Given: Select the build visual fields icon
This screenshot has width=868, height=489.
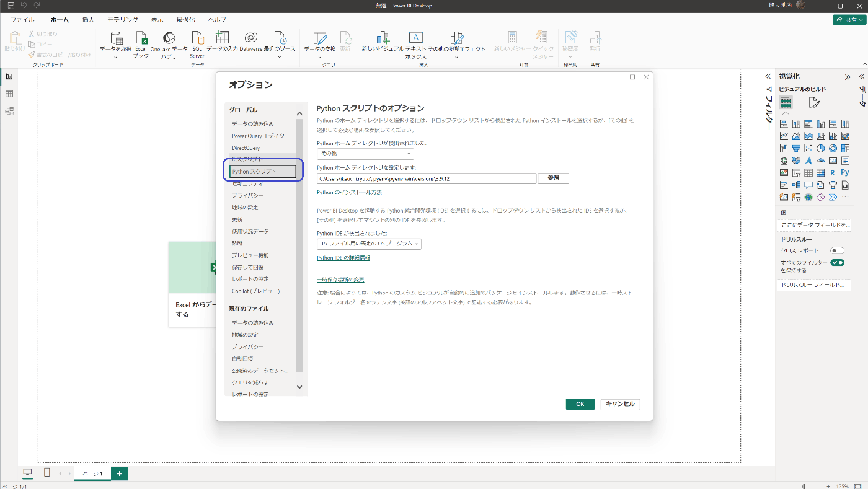Looking at the screenshot, I should click(786, 102).
